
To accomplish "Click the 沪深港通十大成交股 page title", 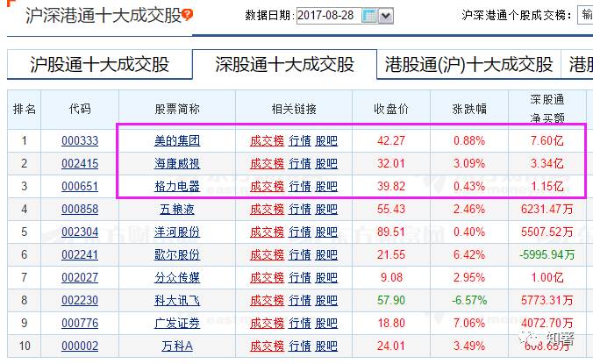I will coord(104,16).
